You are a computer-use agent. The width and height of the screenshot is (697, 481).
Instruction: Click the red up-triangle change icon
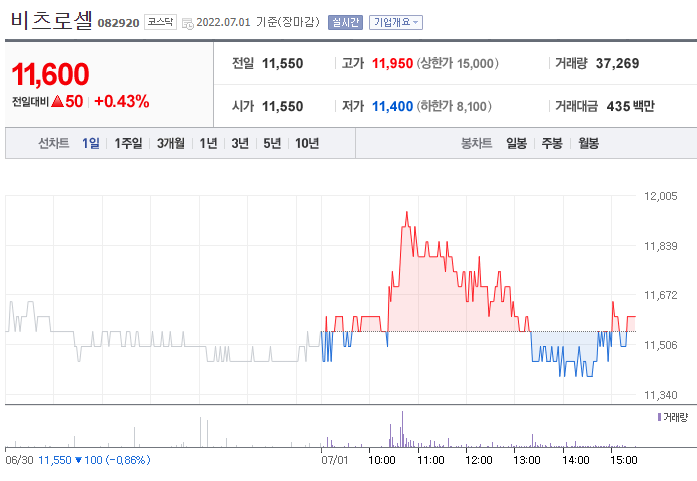[58, 101]
